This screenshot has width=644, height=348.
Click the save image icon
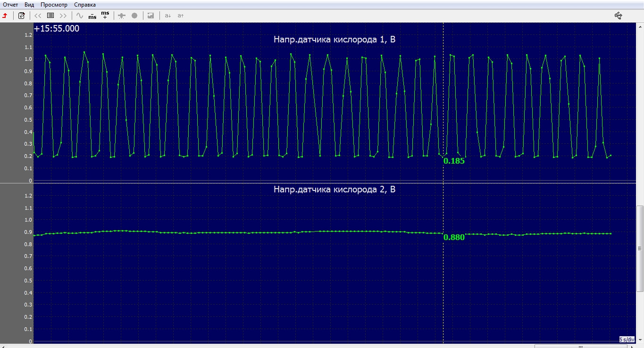click(151, 16)
